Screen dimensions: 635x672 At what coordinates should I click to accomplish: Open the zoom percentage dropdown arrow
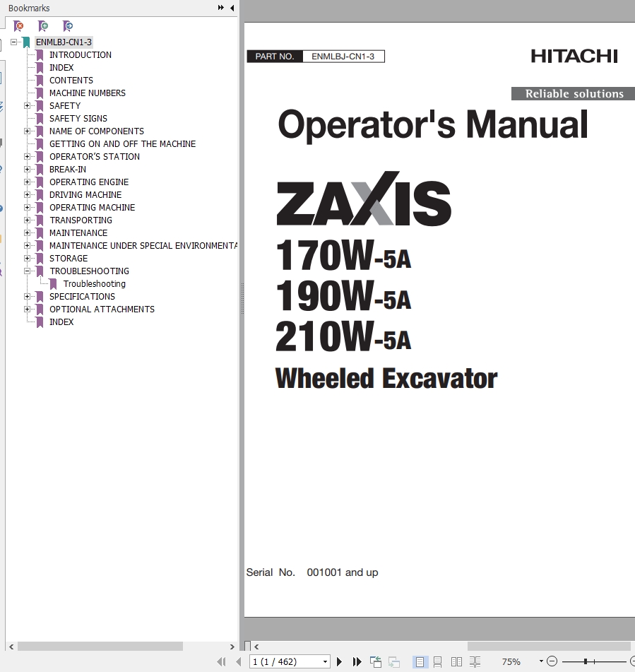(541, 661)
